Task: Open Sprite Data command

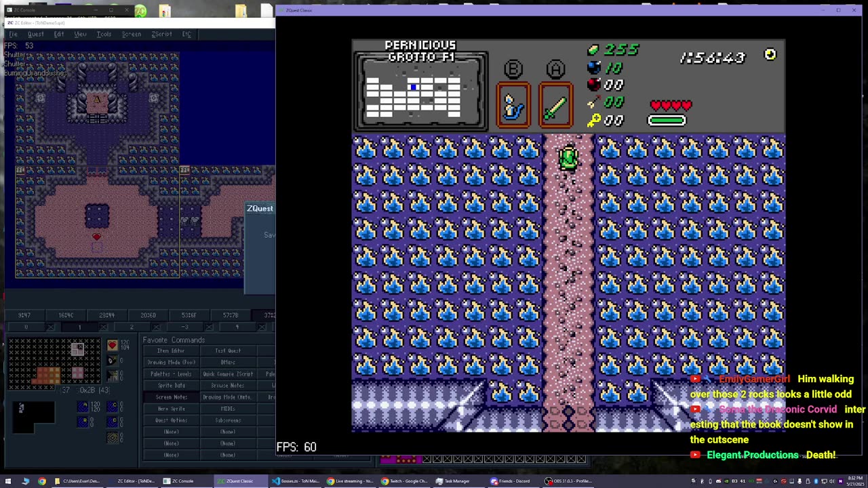Action: (x=171, y=386)
